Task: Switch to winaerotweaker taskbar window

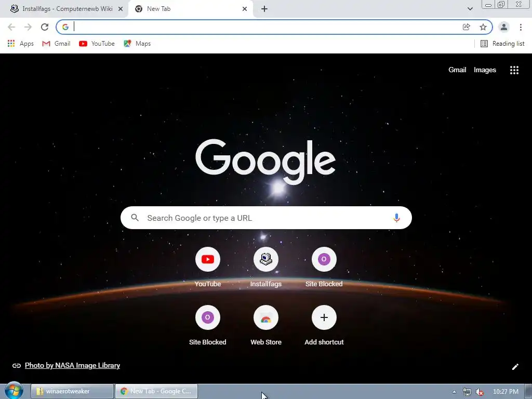Action: [x=72, y=391]
